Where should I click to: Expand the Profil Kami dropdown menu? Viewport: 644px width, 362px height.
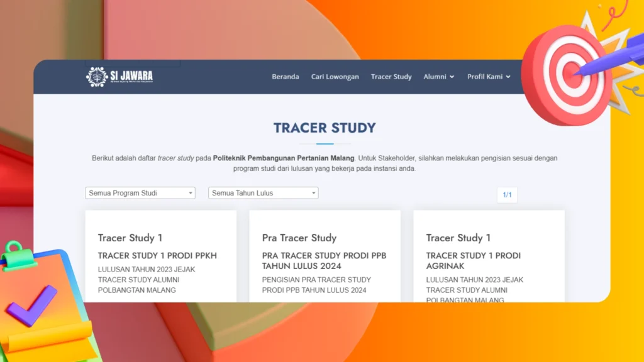(x=489, y=77)
